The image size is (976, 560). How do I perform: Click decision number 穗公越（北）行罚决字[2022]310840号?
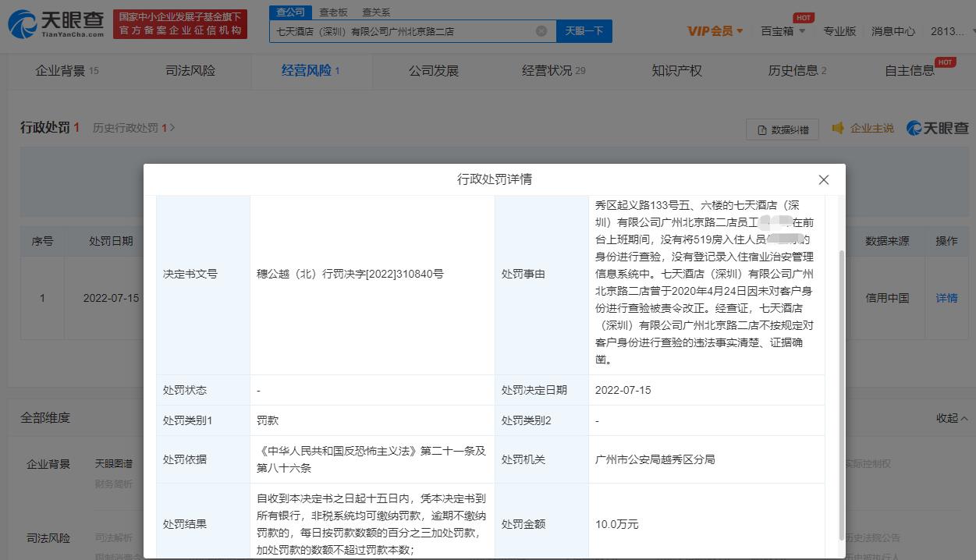point(350,274)
